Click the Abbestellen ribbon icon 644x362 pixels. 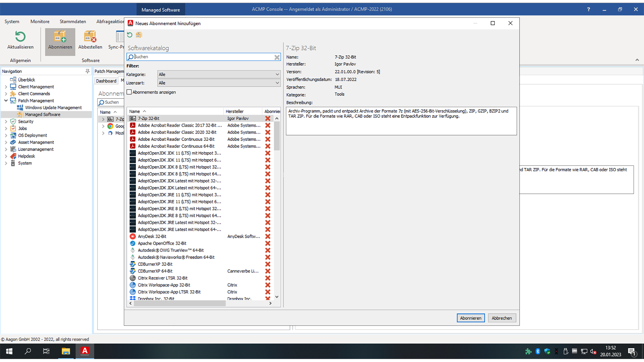point(90,37)
